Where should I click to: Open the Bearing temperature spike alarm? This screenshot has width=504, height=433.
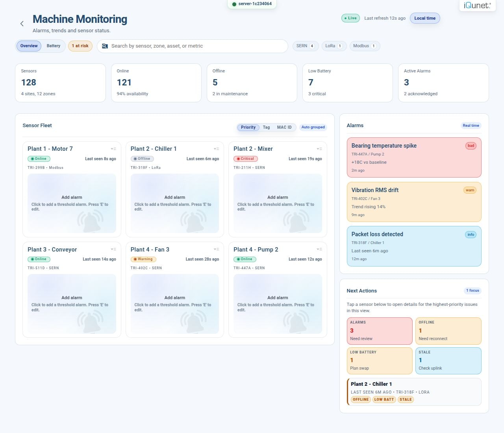(414, 157)
